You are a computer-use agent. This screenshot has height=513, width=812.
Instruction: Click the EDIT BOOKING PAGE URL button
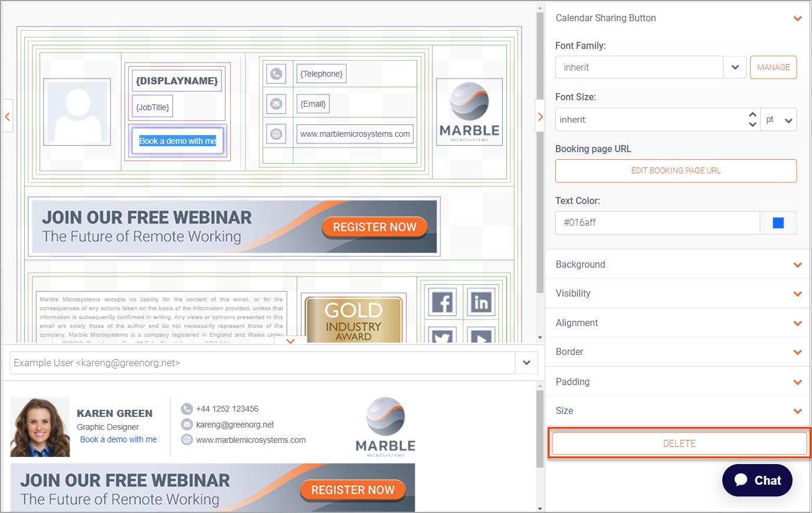point(676,170)
